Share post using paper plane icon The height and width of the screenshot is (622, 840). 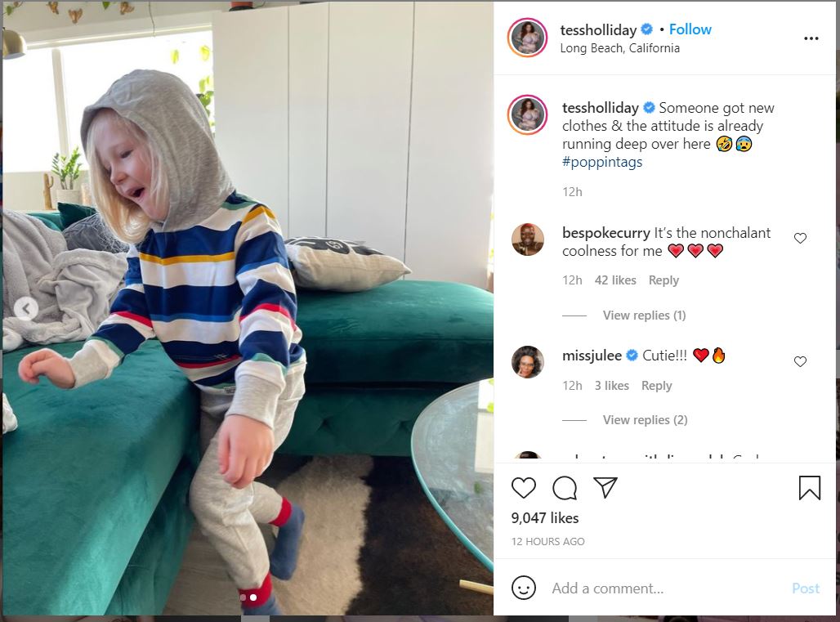[x=605, y=487]
